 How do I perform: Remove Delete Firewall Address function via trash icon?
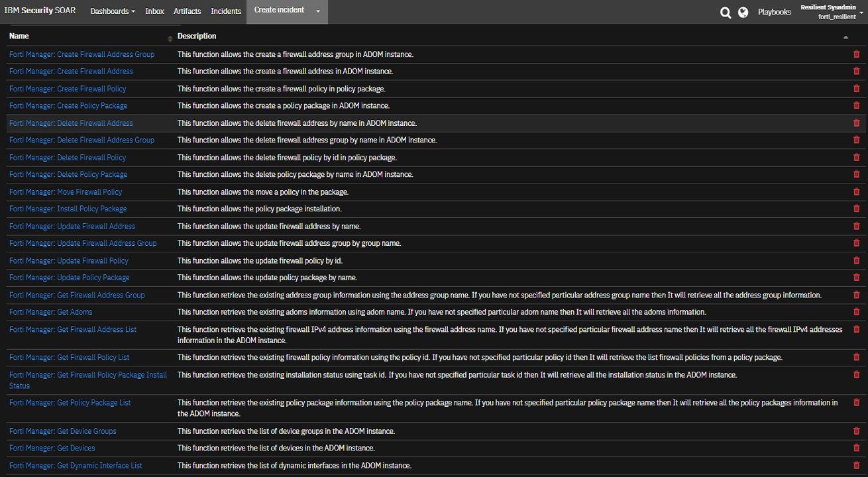pos(856,123)
